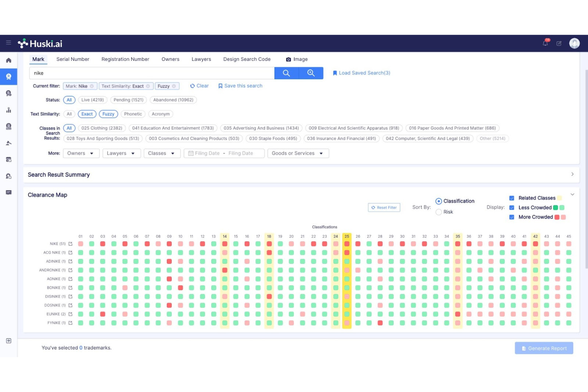Click FYNIKE row class 28 red cell
This screenshot has height=392, width=588.
tap(380, 323)
